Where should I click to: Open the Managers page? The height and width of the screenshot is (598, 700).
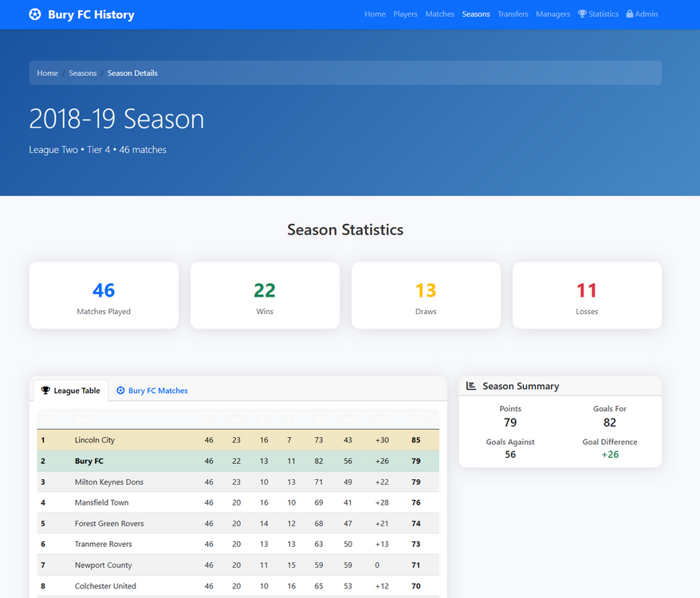pyautogui.click(x=553, y=14)
